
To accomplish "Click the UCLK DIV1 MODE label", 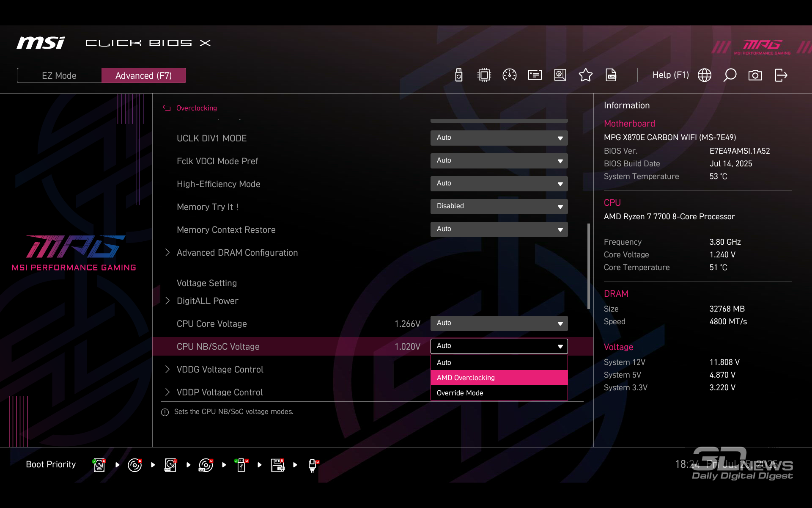I will pyautogui.click(x=211, y=138).
